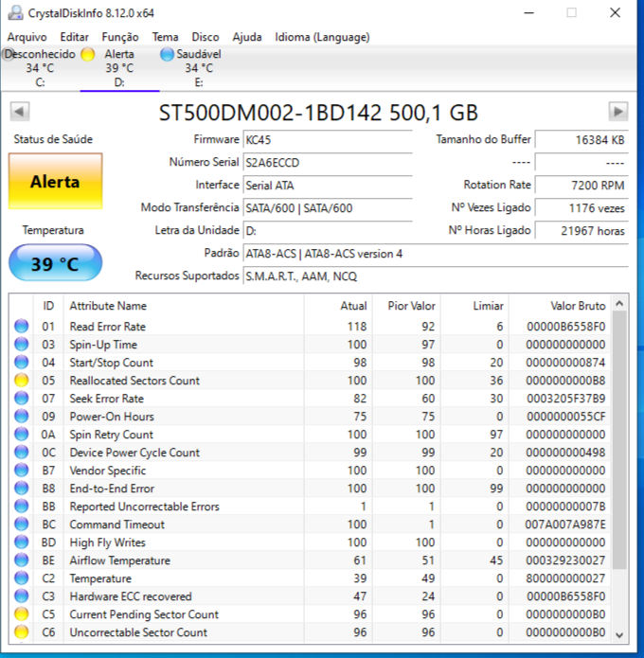Viewport: 644px width, 658px height.
Task: Go to the previous disk with left arrow
Action: [20, 112]
